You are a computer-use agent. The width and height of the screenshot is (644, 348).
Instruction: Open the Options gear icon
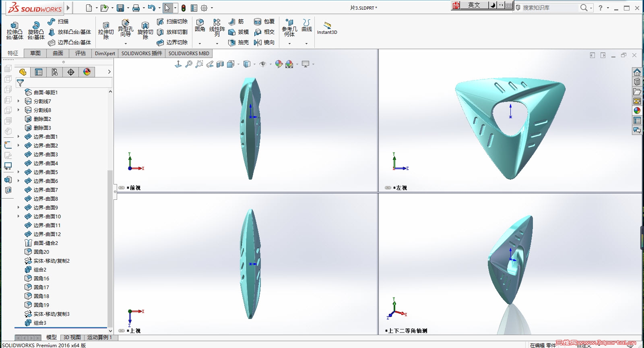coord(204,8)
